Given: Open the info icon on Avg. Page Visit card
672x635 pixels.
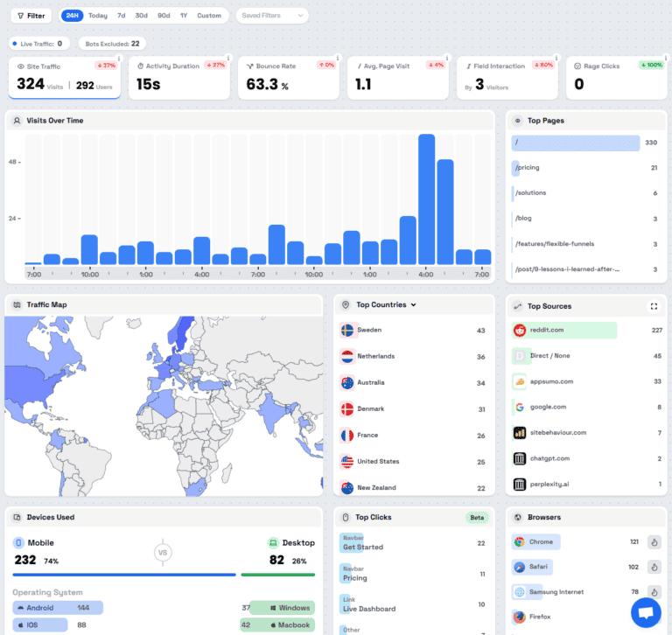Looking at the screenshot, I should [447, 58].
